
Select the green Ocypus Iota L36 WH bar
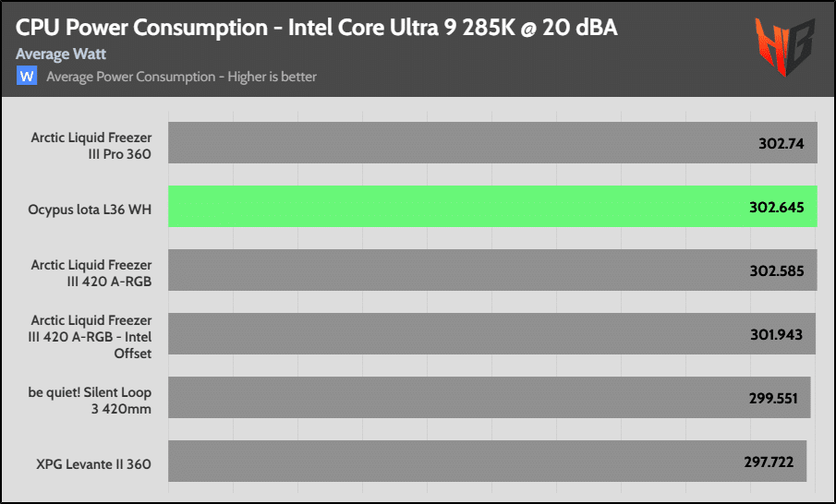(x=492, y=206)
